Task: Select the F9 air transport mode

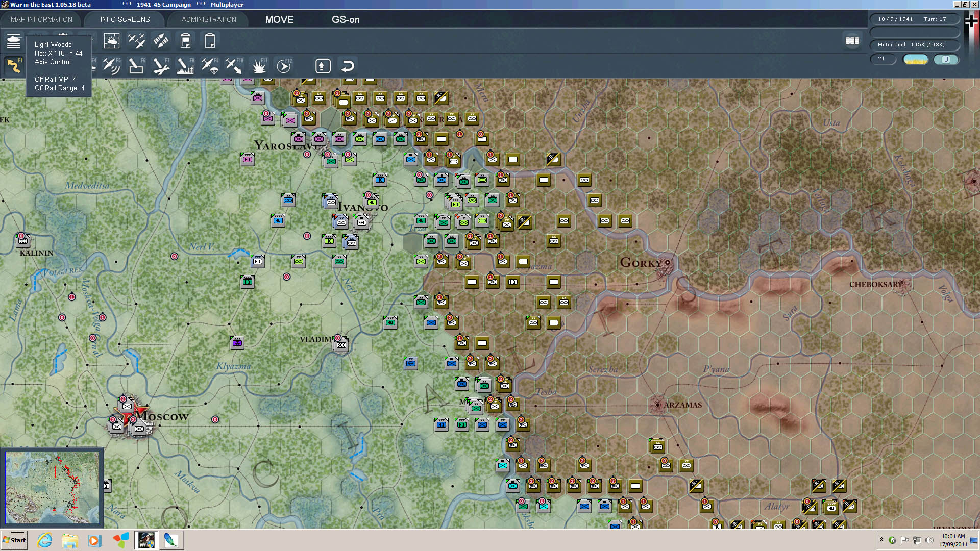Action: coord(210,66)
